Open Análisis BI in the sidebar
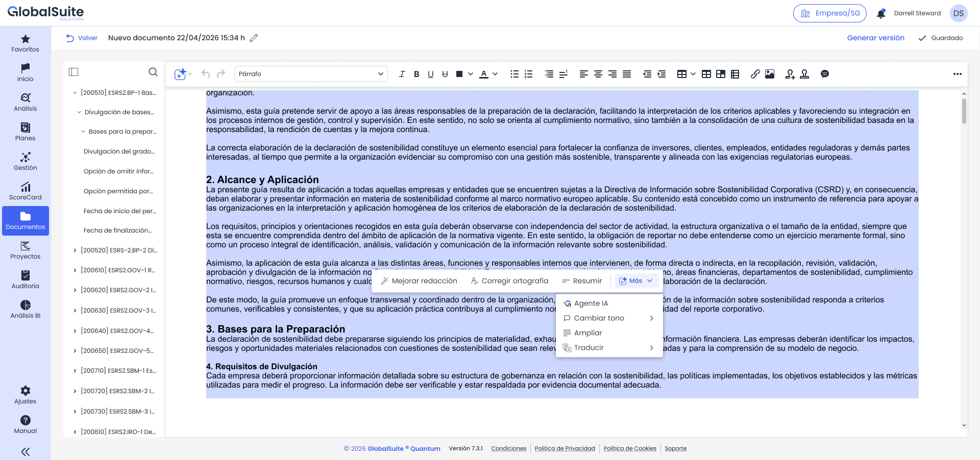The image size is (980, 460). (x=26, y=310)
